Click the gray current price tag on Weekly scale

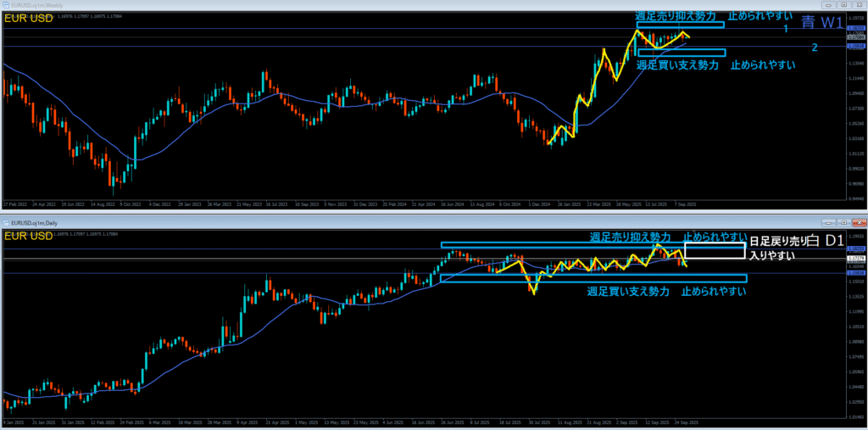856,37
